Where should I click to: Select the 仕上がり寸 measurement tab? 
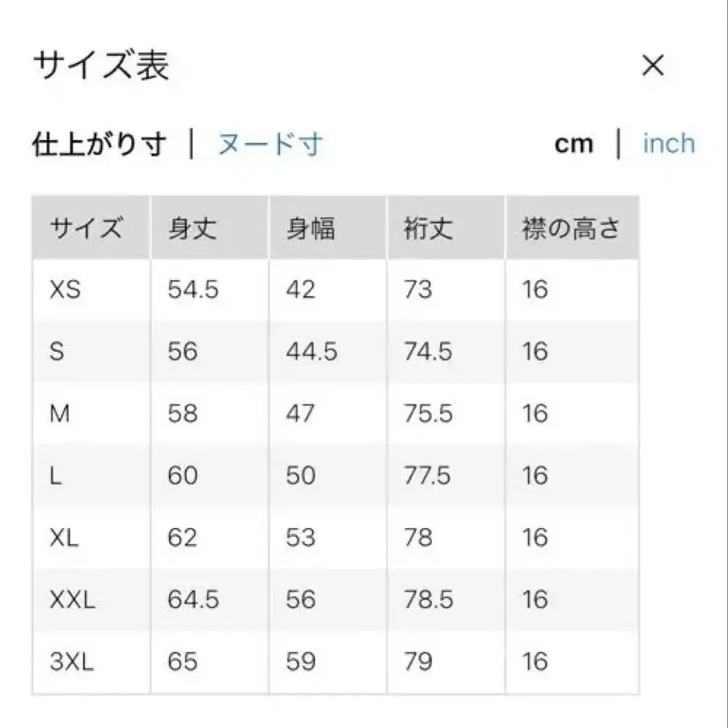pyautogui.click(x=101, y=143)
